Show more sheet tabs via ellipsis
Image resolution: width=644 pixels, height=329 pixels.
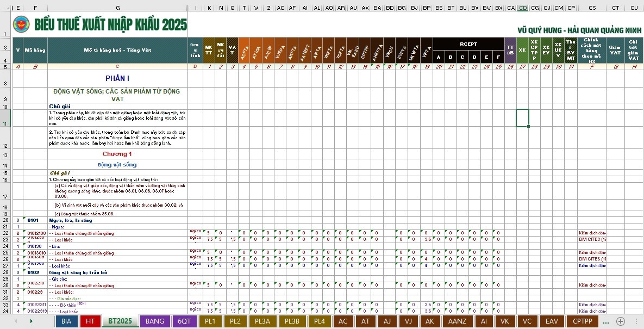(x=606, y=321)
